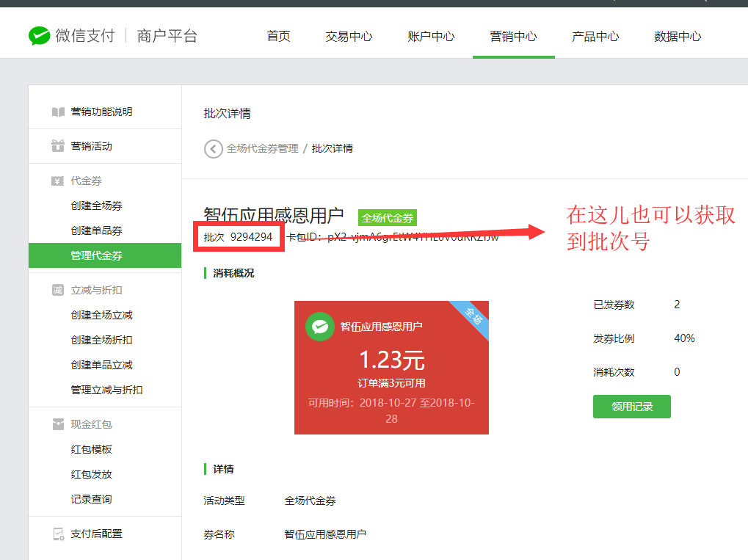Click the 全场代金券管理 breadcrumb link
The width and height of the screenshot is (748, 560).
(x=262, y=149)
